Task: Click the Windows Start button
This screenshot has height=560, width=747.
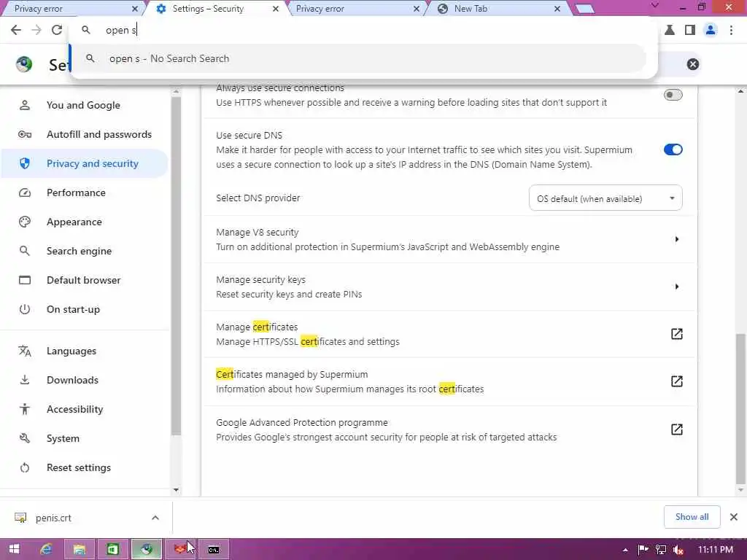Action: 14,549
